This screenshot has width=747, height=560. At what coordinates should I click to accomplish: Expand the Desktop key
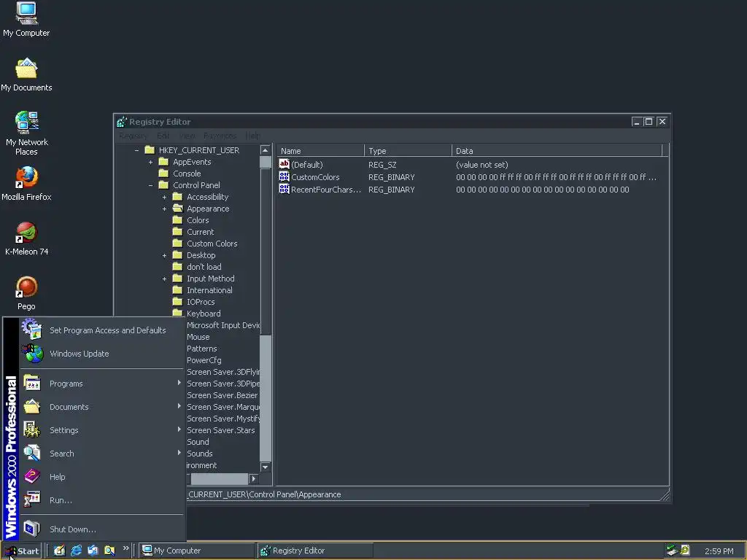pyautogui.click(x=164, y=255)
